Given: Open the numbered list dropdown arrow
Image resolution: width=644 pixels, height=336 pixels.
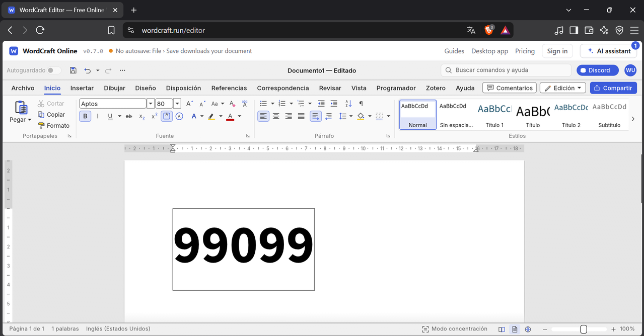Looking at the screenshot, I should (x=291, y=104).
